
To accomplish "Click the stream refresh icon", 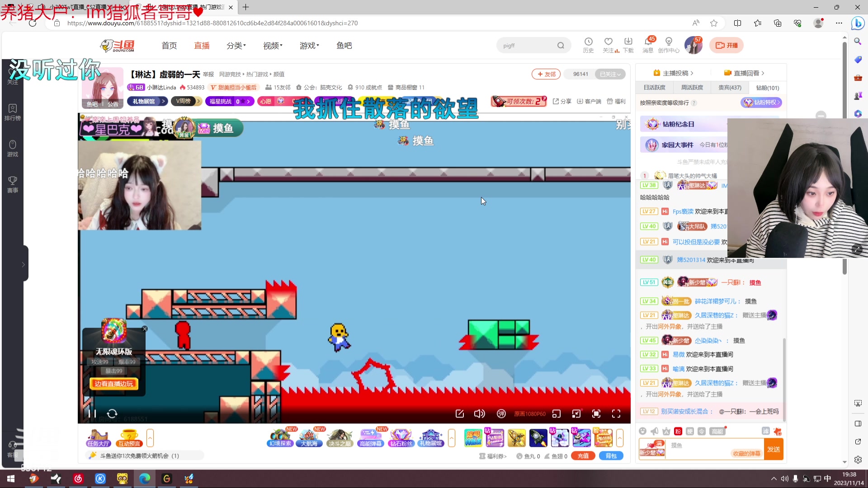I will (112, 413).
